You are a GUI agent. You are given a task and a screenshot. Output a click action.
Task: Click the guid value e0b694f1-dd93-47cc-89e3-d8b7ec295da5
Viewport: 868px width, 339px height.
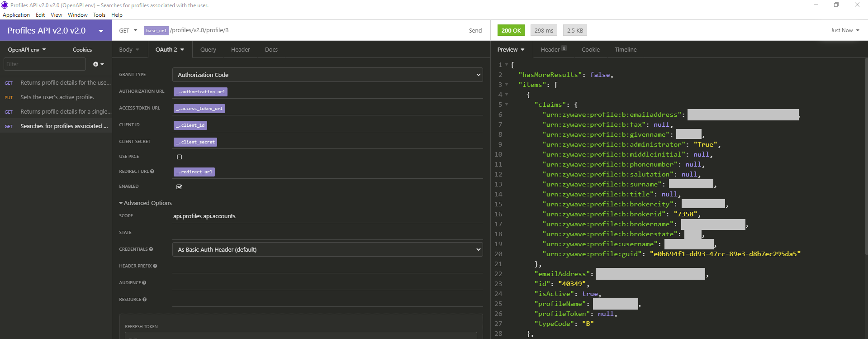(x=725, y=254)
